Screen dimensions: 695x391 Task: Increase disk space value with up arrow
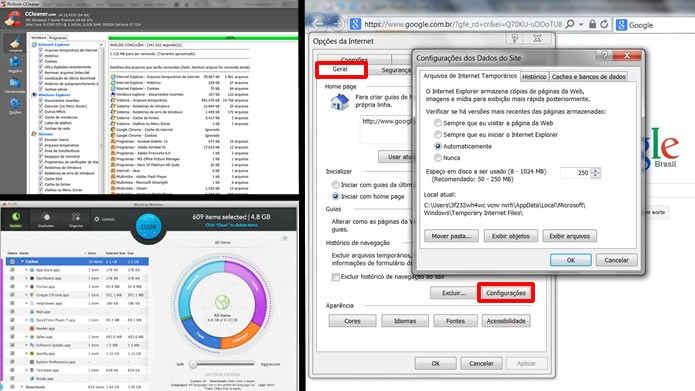coord(595,170)
